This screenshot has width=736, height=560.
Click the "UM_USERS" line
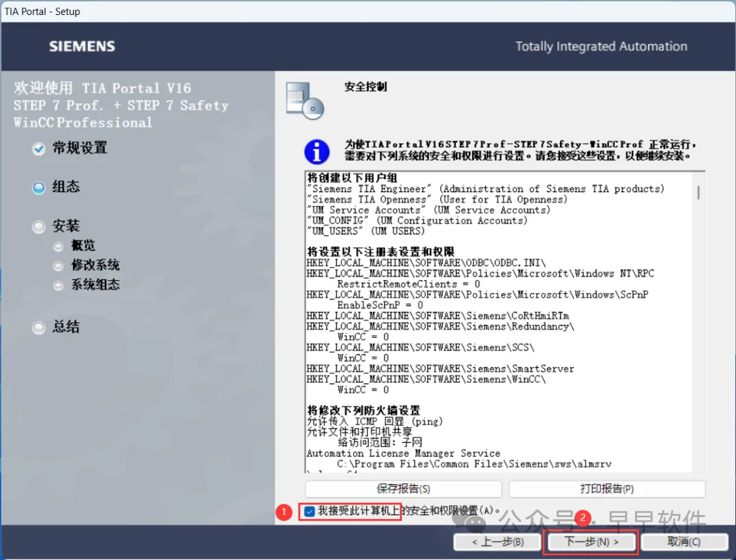click(x=366, y=231)
